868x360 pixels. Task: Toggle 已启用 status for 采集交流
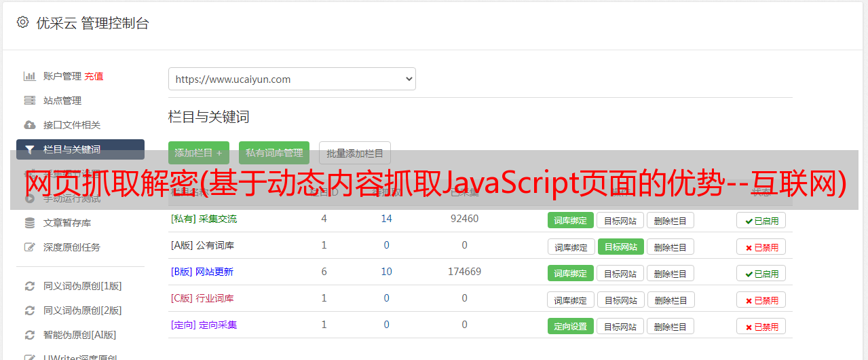click(761, 220)
